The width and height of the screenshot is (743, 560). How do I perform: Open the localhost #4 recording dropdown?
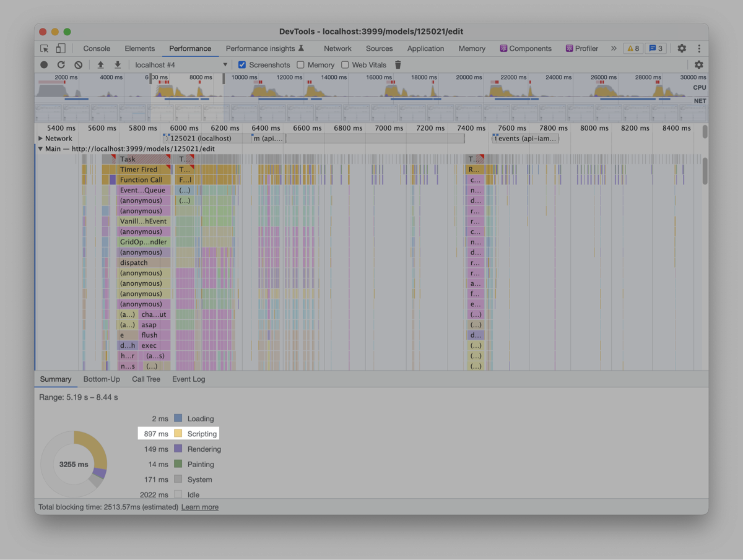click(181, 64)
